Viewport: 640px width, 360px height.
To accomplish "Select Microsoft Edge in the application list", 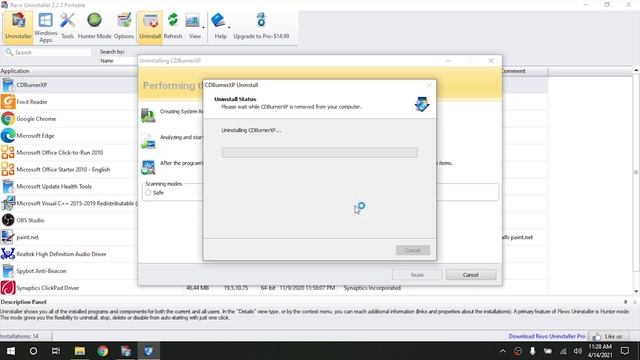I will click(x=69, y=136).
